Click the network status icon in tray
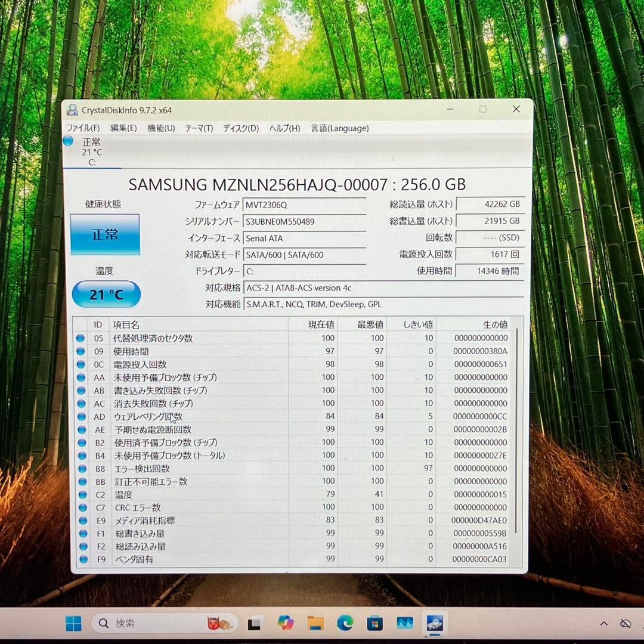Viewport: 644px width, 644px height. coord(626,624)
